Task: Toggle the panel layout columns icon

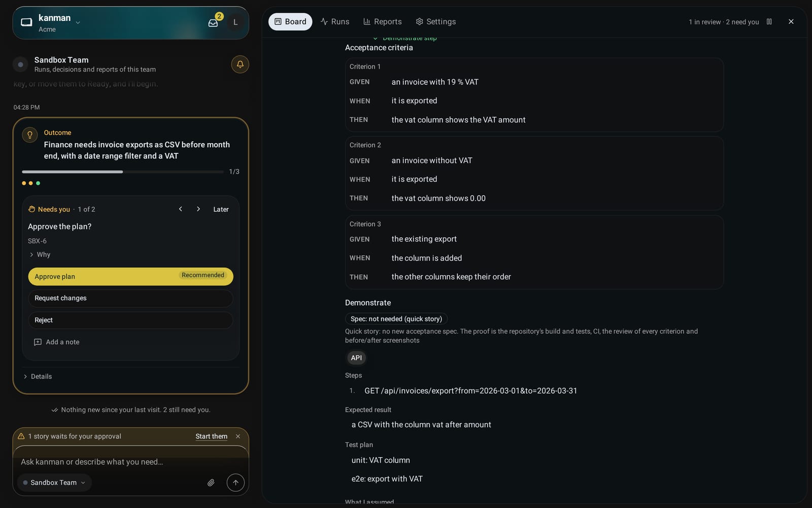Action: 769,22
